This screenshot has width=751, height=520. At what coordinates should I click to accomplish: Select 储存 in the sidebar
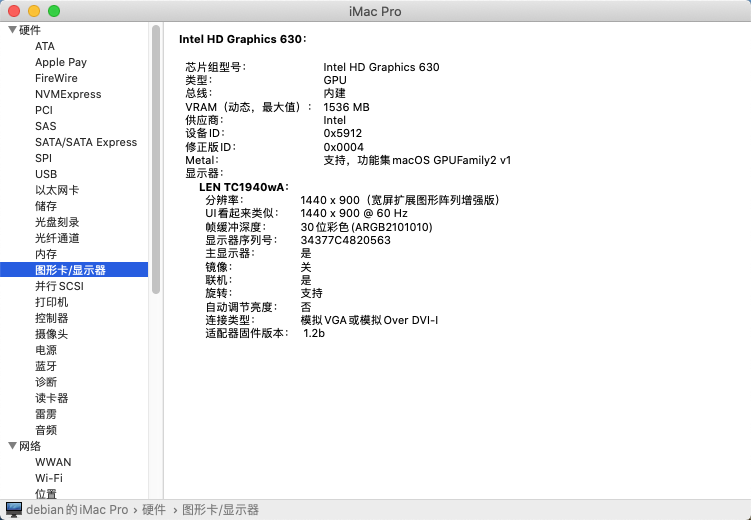click(x=46, y=206)
